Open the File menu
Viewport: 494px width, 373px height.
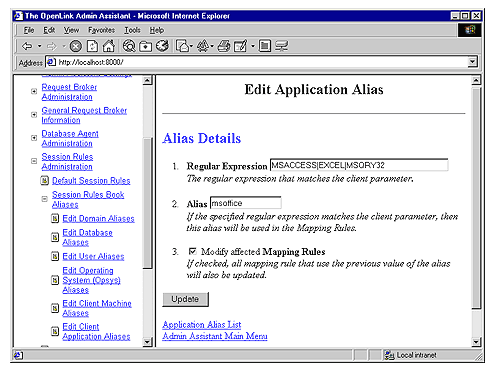[x=29, y=30]
